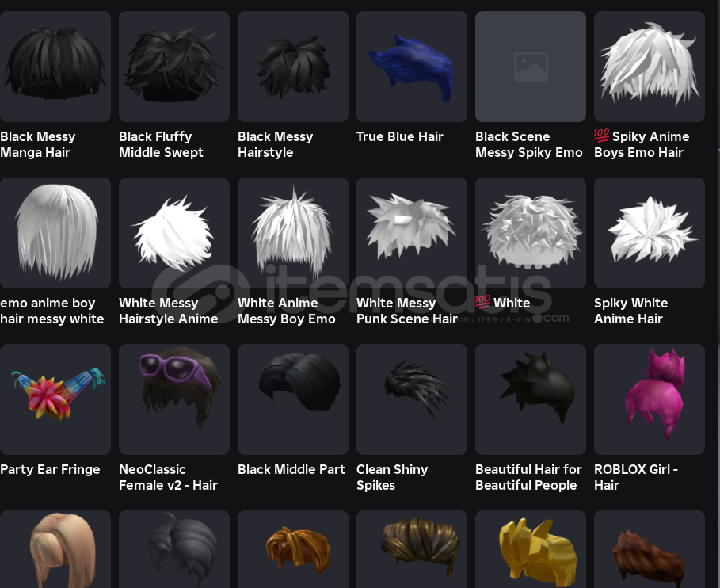720x588 pixels.
Task: Select the Clean Shiny Spikes hair image
Action: point(411,399)
